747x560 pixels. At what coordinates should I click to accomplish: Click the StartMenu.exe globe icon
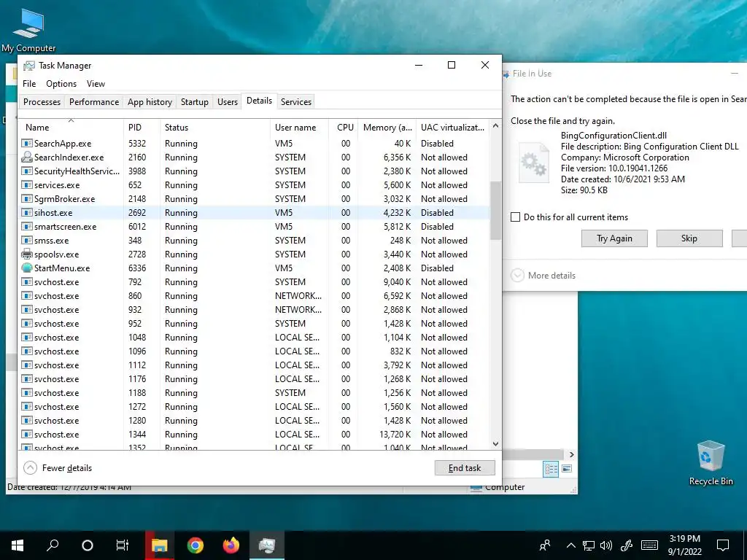click(x=27, y=268)
